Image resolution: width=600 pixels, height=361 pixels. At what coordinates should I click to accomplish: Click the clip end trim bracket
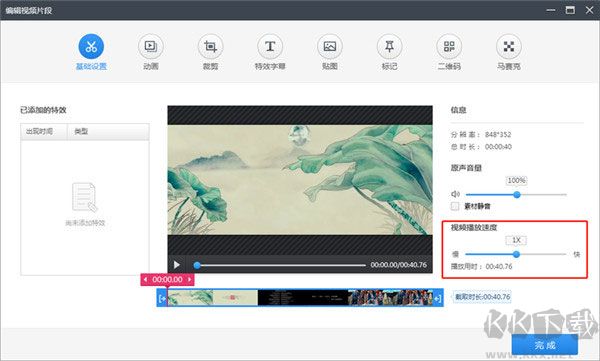pos(438,298)
